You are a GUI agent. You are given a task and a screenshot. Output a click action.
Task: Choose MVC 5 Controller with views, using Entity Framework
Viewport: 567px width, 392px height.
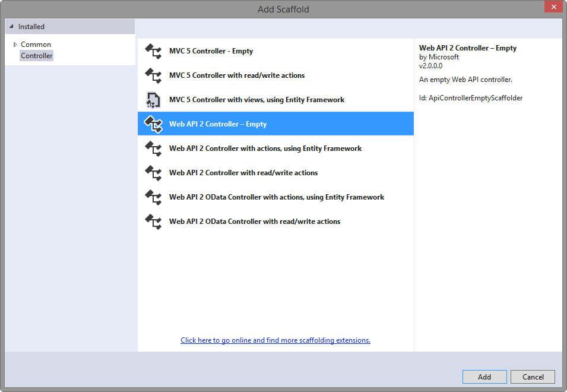(x=275, y=99)
